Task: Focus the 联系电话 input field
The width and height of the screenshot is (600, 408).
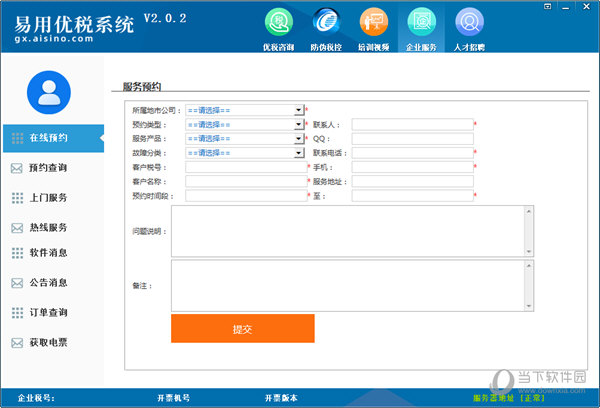Action: [412, 153]
